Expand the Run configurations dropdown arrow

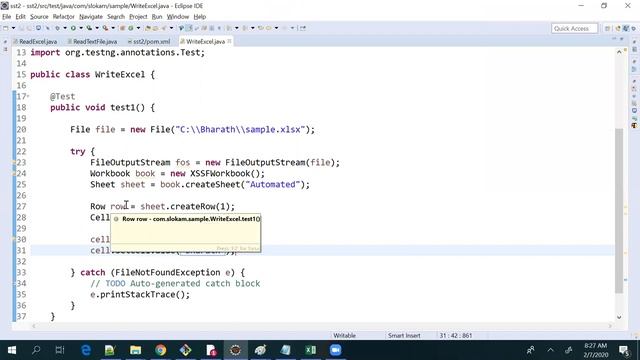tap(81, 28)
